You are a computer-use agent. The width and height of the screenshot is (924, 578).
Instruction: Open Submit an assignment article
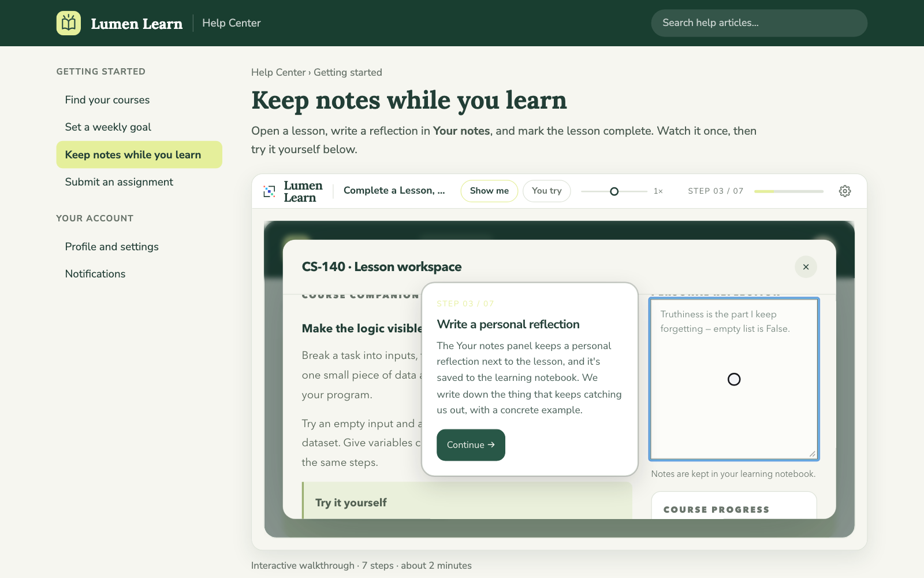(119, 182)
